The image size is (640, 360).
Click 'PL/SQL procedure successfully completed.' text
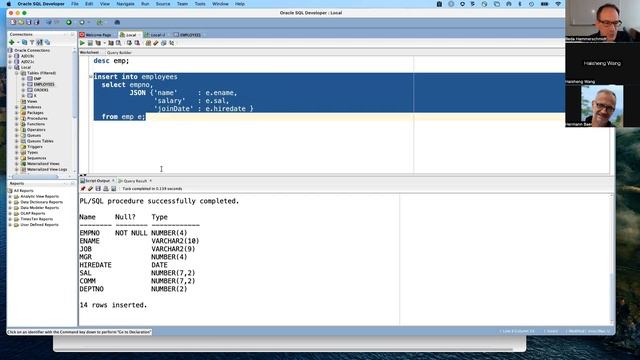[x=159, y=201]
